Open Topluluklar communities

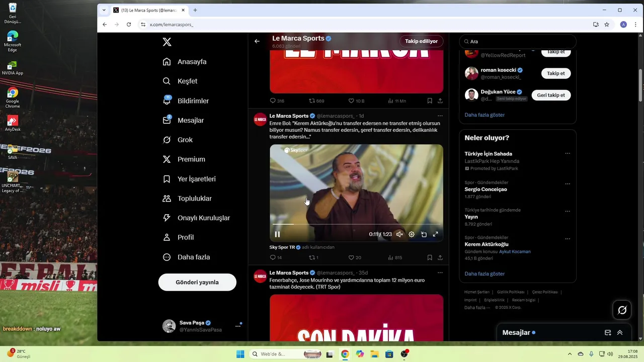[x=187, y=199]
